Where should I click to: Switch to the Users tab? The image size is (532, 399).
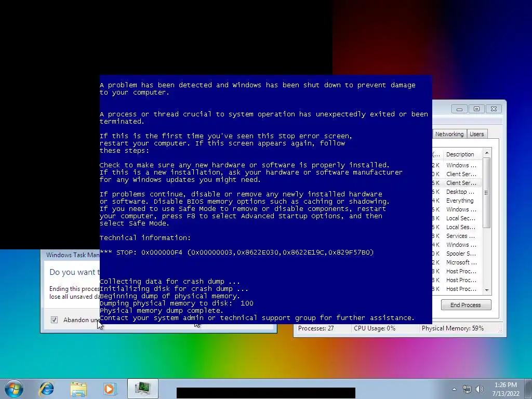coord(477,134)
